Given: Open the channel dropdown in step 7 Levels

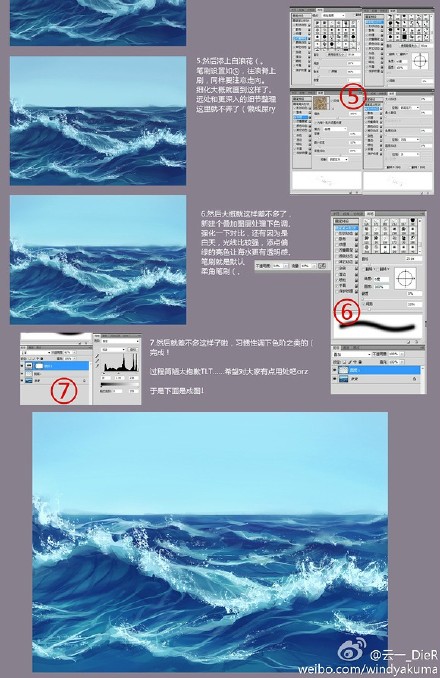Looking at the screenshot, I should [112, 350].
